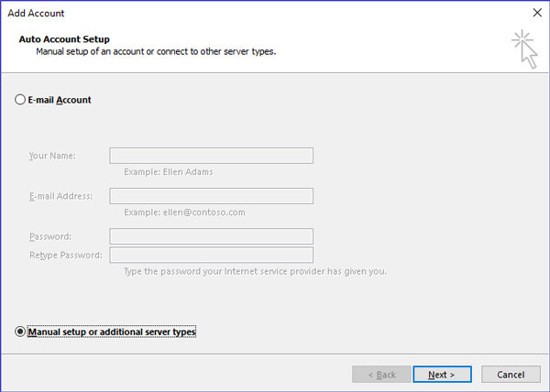Focus the Password input field
This screenshot has width=550, height=392.
pos(211,236)
